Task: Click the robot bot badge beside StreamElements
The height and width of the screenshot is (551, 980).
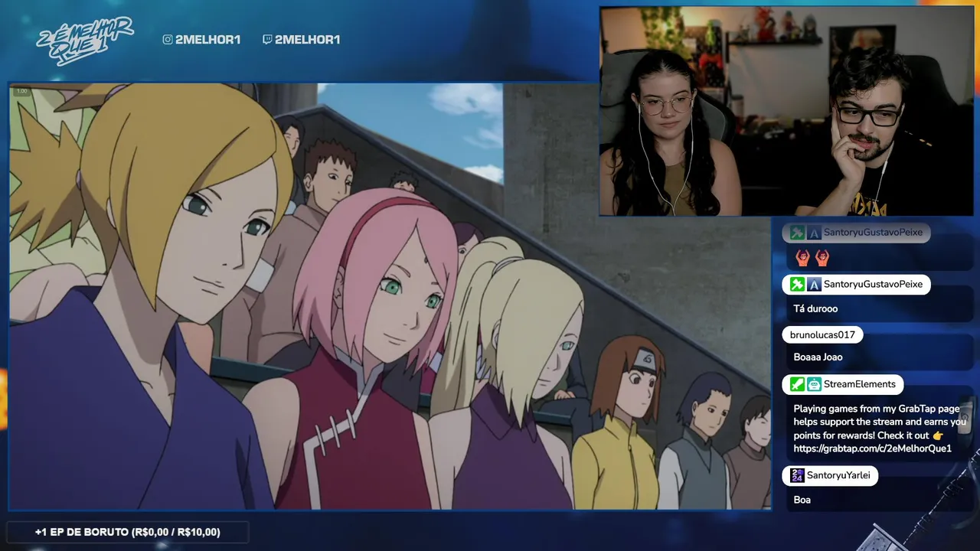Action: click(x=814, y=384)
